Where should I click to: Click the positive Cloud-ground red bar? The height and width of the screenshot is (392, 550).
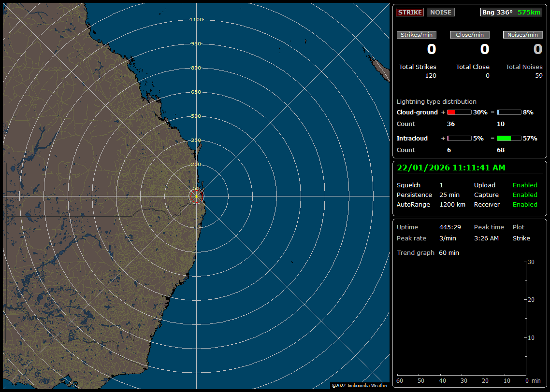[x=459, y=112]
